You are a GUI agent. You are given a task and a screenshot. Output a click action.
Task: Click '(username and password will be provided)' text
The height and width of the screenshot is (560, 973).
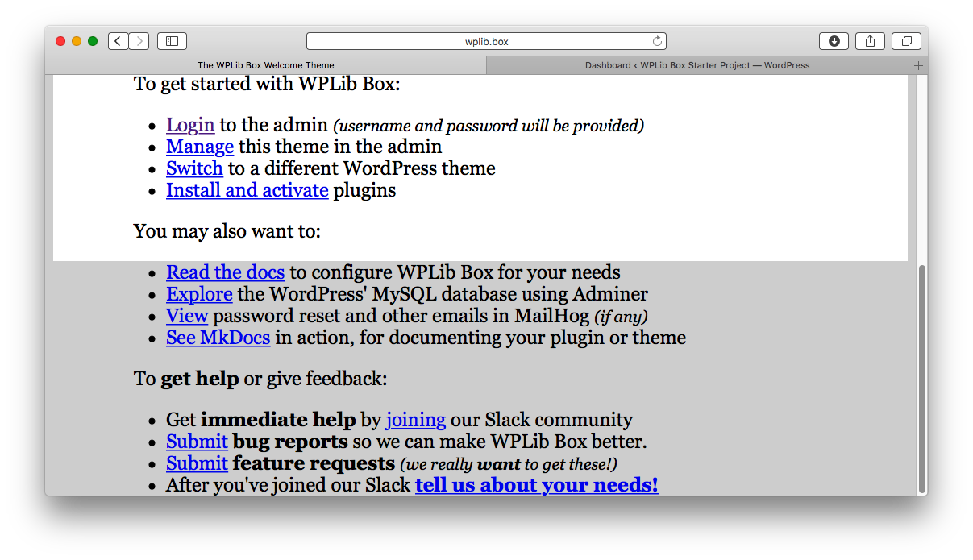coord(489,126)
